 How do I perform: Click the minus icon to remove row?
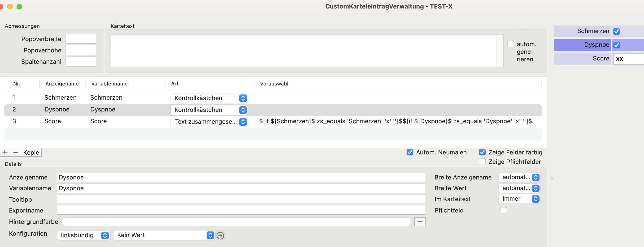[x=16, y=152]
